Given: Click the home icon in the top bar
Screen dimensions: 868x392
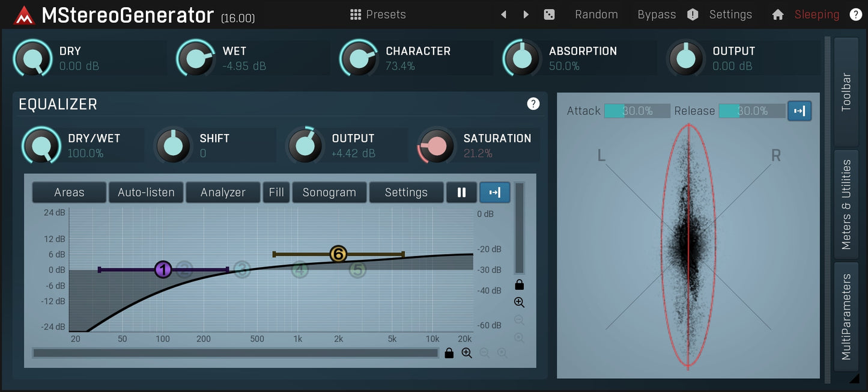Looking at the screenshot, I should [777, 14].
